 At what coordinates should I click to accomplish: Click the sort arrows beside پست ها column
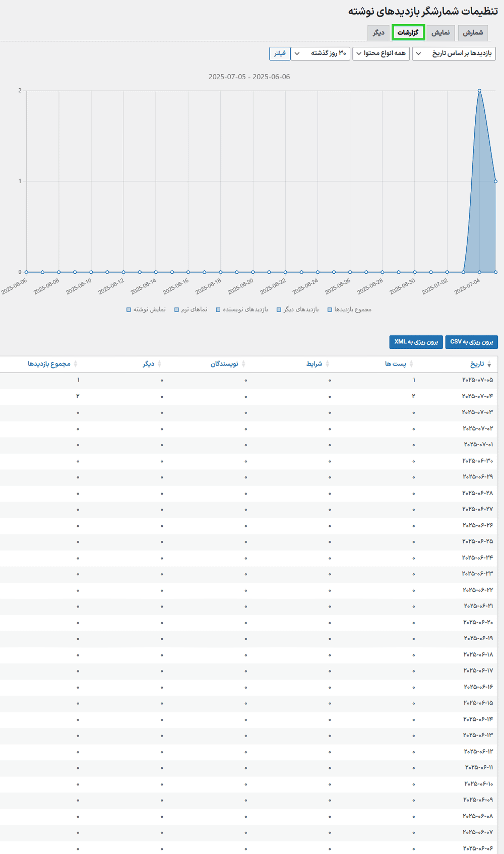click(411, 364)
